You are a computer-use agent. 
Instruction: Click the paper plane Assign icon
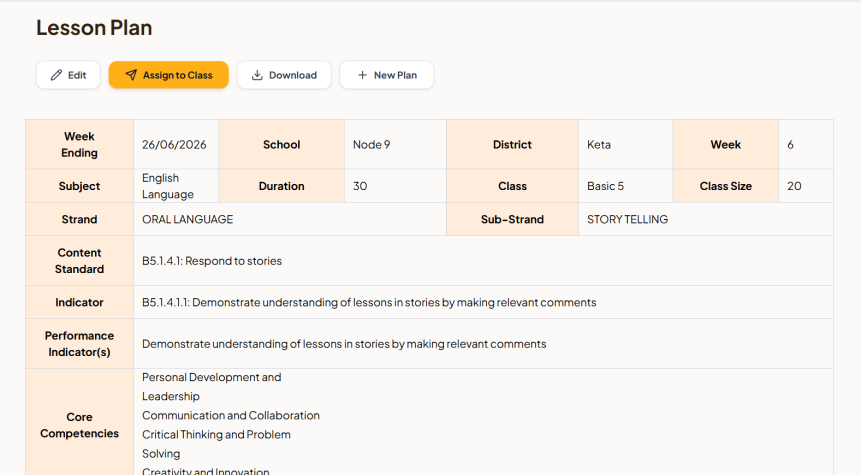pyautogui.click(x=131, y=75)
